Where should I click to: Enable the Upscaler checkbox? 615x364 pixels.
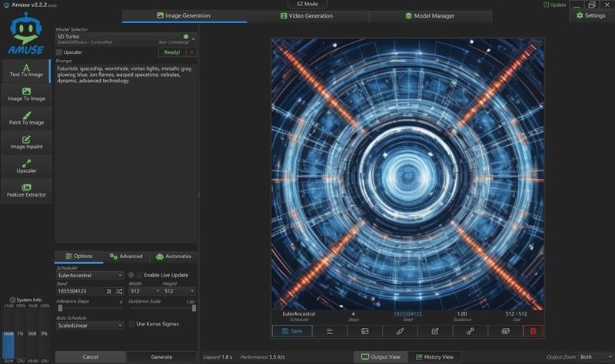click(60, 52)
